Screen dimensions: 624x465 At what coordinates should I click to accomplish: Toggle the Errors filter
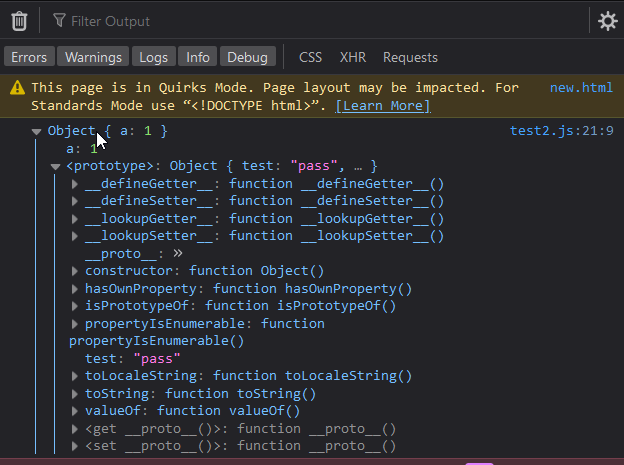[29, 57]
